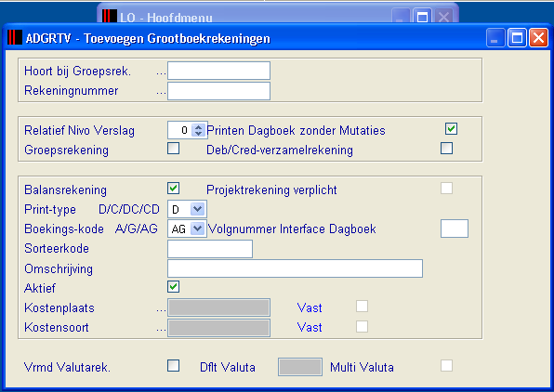Enable the Groepsrekening checkbox

point(173,149)
